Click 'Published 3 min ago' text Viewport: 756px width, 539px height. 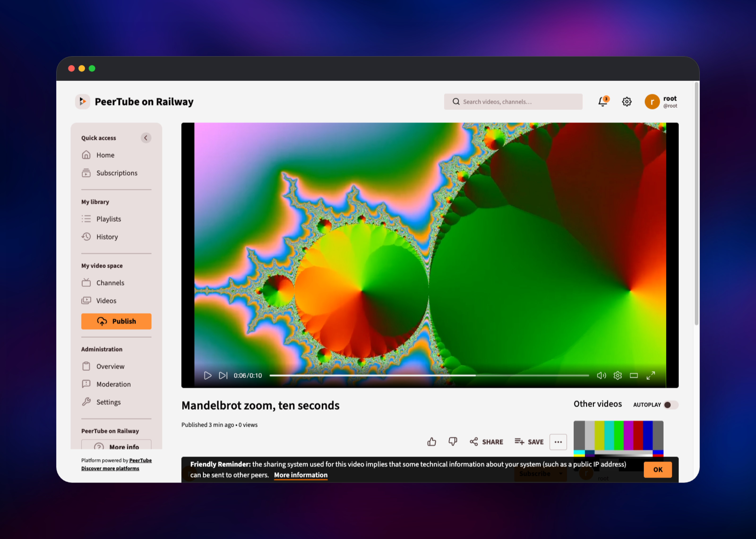tap(208, 425)
